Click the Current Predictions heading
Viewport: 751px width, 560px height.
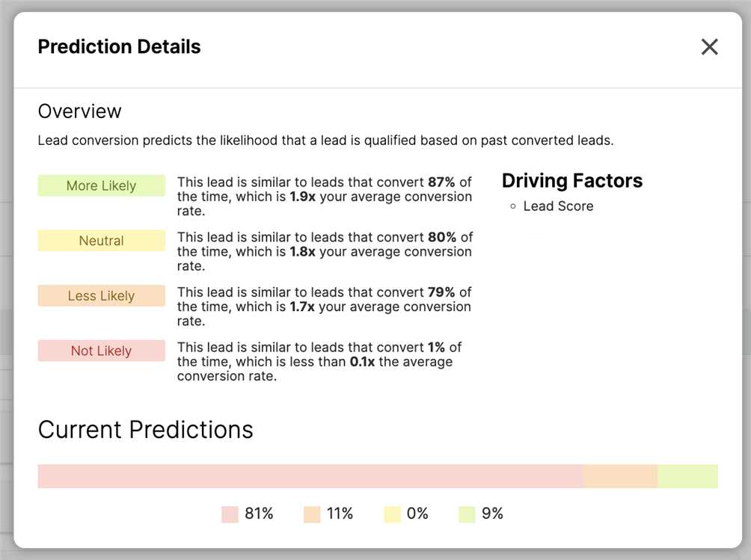[x=145, y=430]
